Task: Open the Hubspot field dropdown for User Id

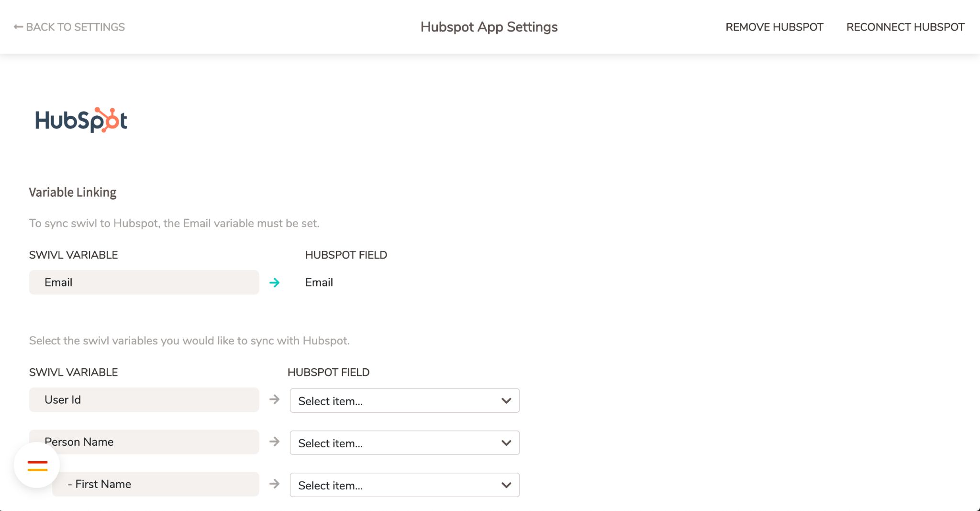Action: point(404,400)
